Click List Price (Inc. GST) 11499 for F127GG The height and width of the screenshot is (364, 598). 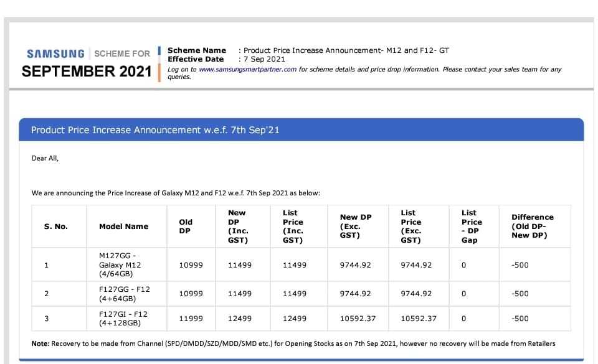click(x=295, y=294)
